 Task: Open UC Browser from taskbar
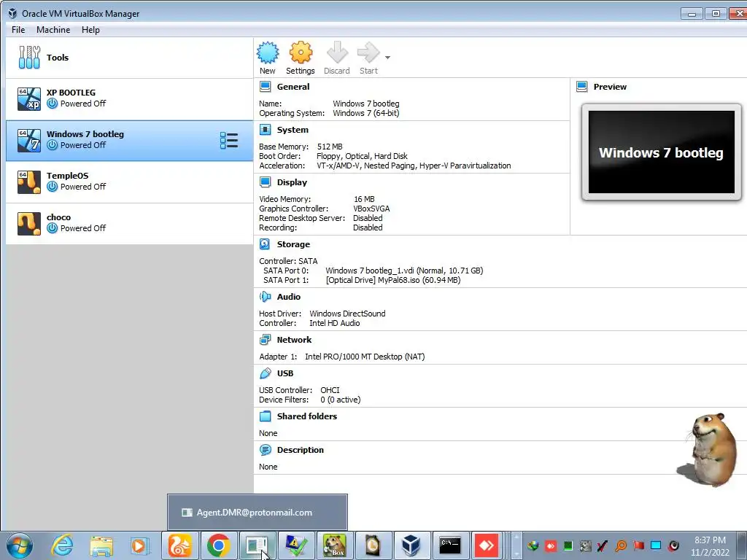tap(179, 545)
